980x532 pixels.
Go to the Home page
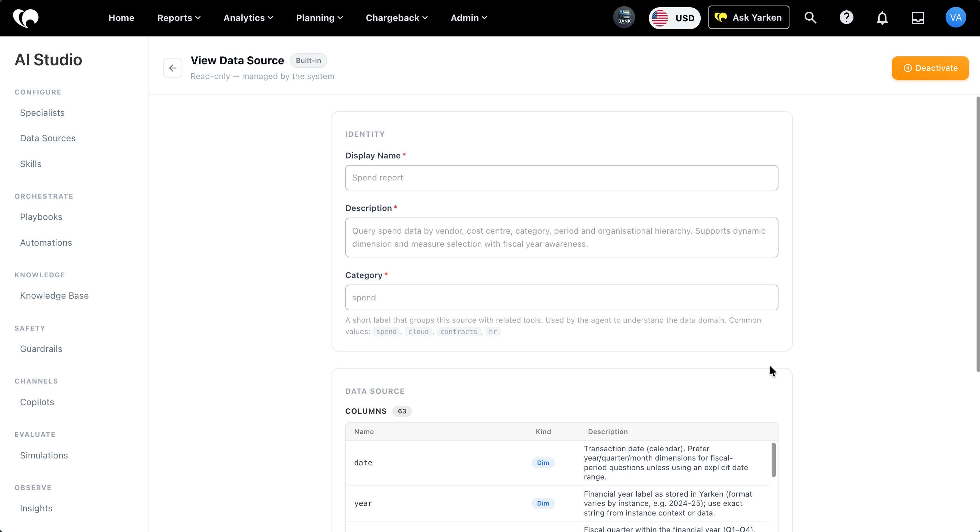click(121, 18)
